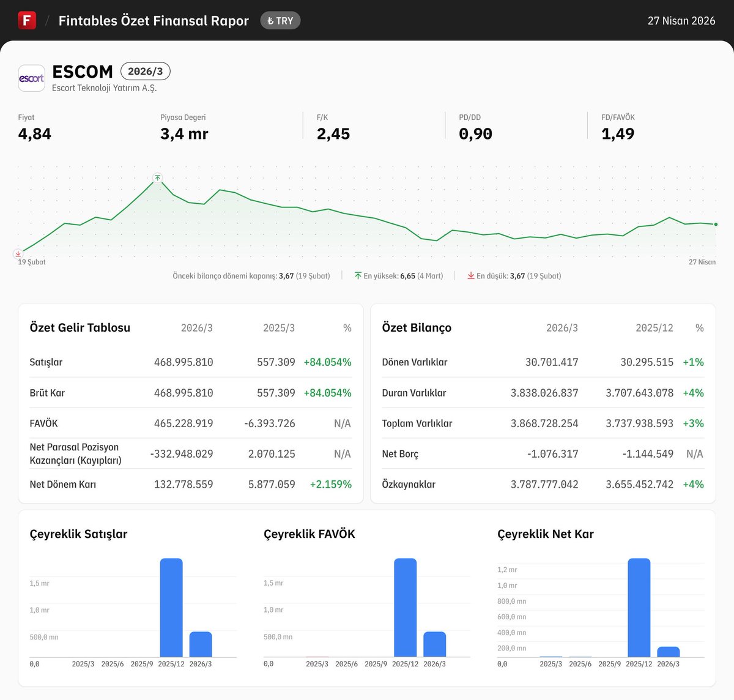The height and width of the screenshot is (700, 734).
Task: Click the green end dot of the price line
Action: (x=716, y=225)
